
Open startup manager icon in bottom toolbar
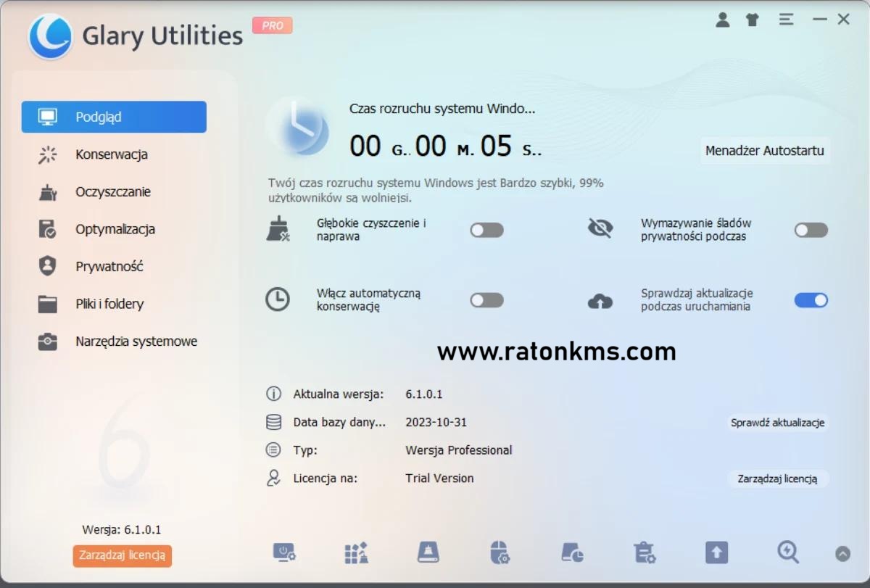(x=284, y=552)
